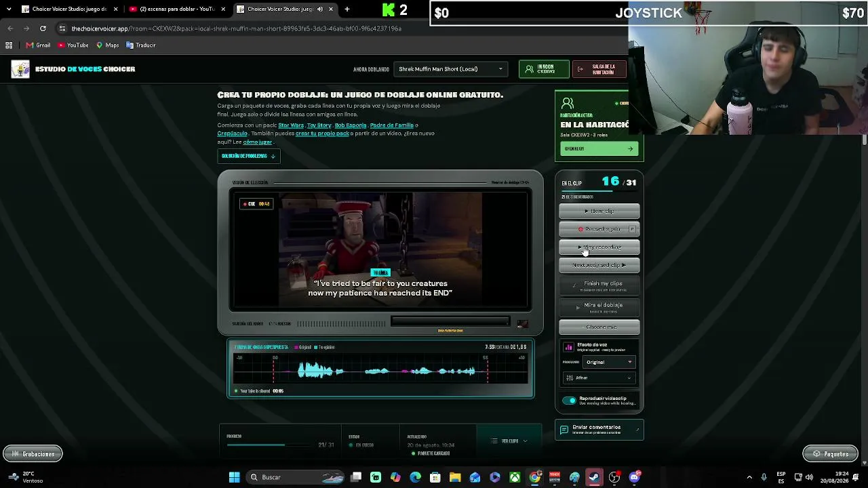868x488 pixels.
Task: Follow the Crepúsculo pack link
Action: click(x=232, y=134)
